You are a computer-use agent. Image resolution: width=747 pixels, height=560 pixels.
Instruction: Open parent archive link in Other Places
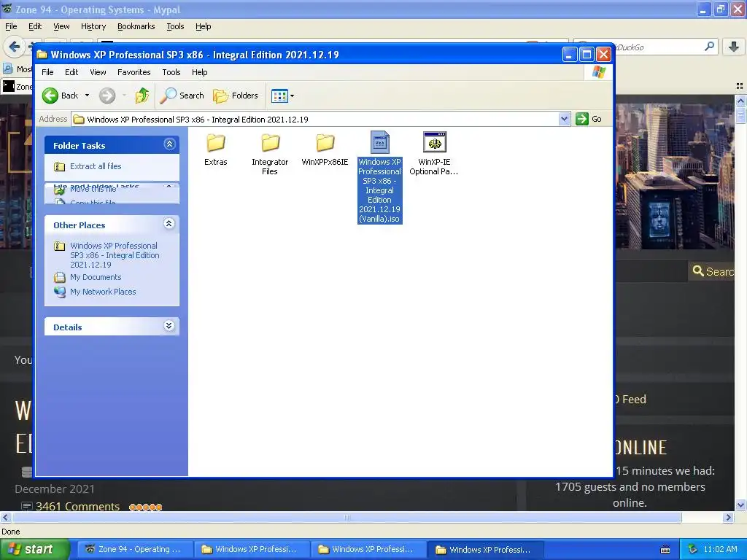coord(115,255)
